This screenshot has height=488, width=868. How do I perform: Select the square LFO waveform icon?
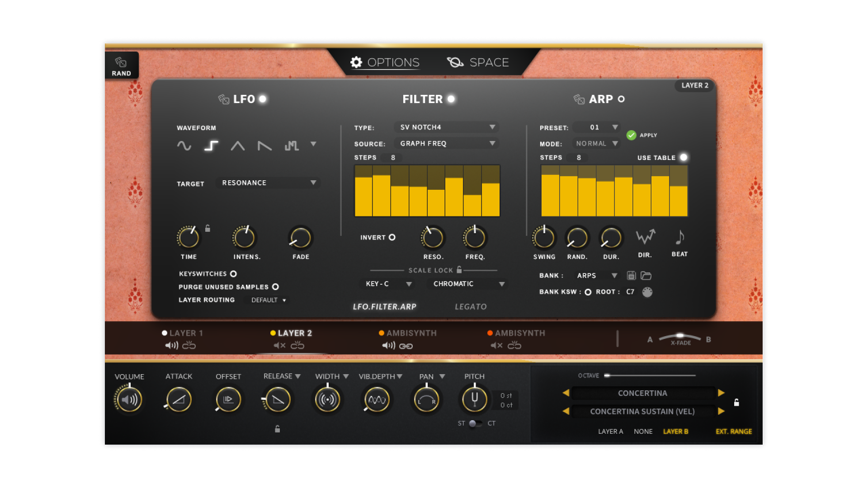[211, 145]
